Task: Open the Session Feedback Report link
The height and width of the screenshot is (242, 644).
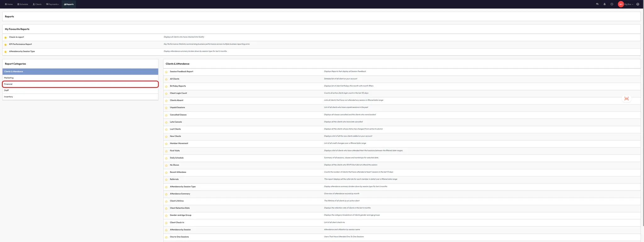Action: (x=181, y=72)
